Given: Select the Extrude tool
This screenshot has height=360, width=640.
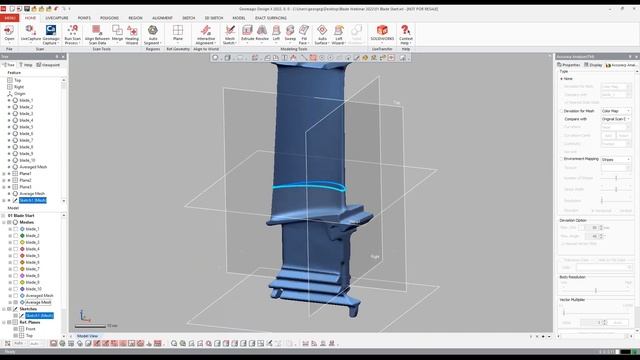Looking at the screenshot, I should (247, 33).
